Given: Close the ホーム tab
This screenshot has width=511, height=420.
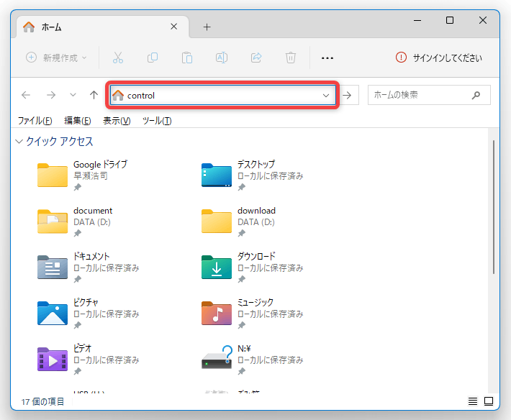Looking at the screenshot, I should [174, 27].
